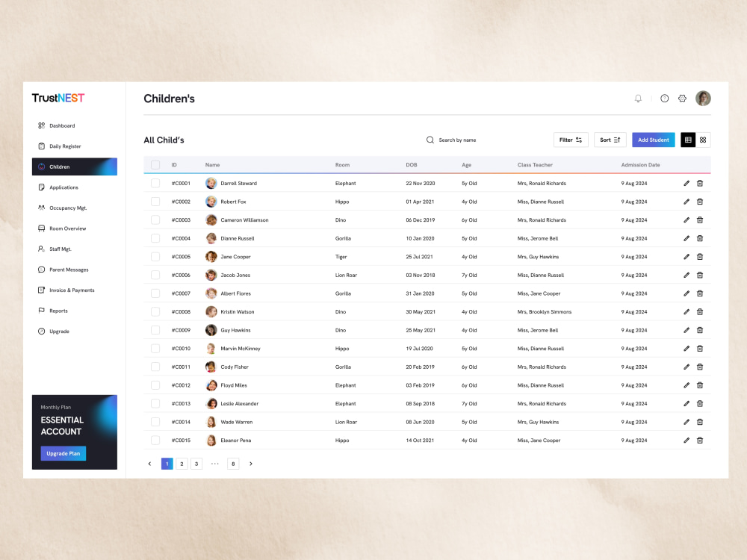
Task: Open the help icon in the header
Action: tap(664, 98)
